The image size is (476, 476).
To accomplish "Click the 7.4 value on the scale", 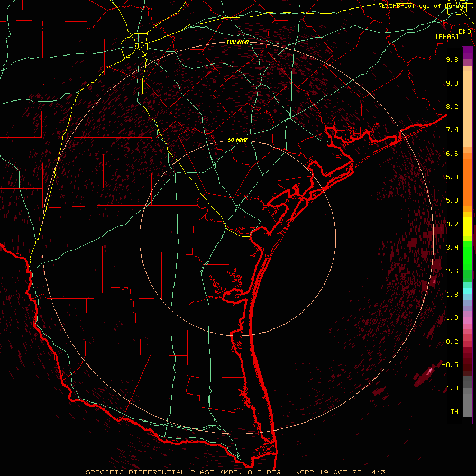I will click(452, 130).
